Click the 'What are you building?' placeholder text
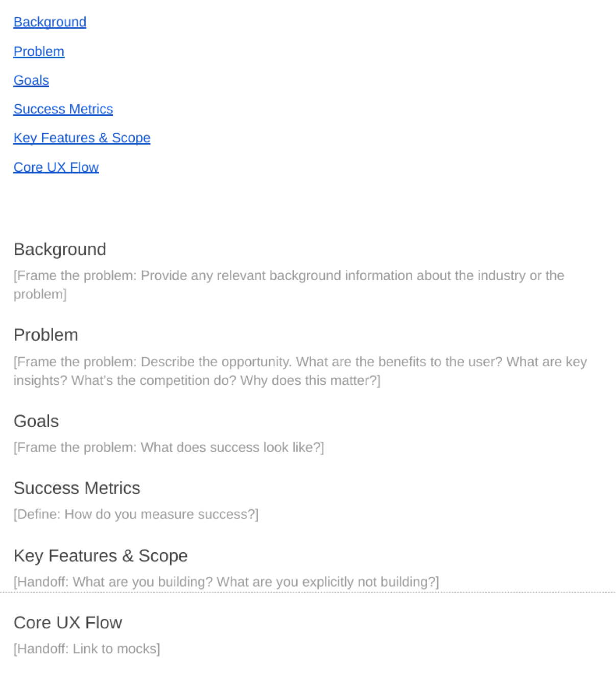The image size is (616, 680). 226,582
